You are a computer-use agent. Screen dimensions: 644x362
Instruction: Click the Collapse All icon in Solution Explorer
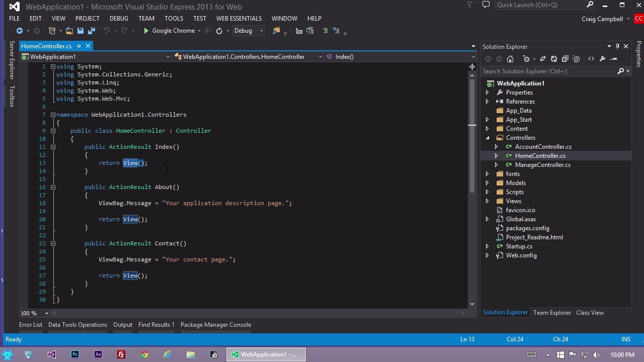[x=565, y=59]
